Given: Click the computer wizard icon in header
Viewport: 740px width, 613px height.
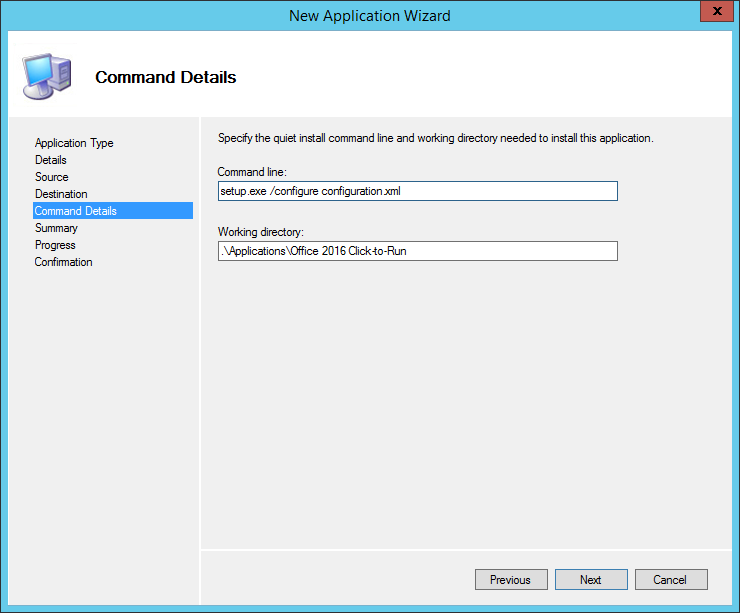Looking at the screenshot, I should pos(44,76).
